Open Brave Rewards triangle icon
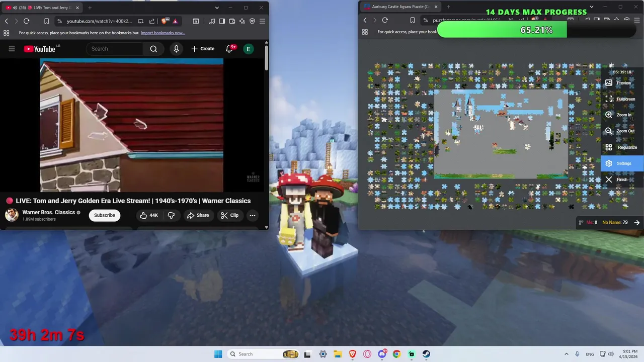This screenshot has width=644, height=362. (175, 21)
